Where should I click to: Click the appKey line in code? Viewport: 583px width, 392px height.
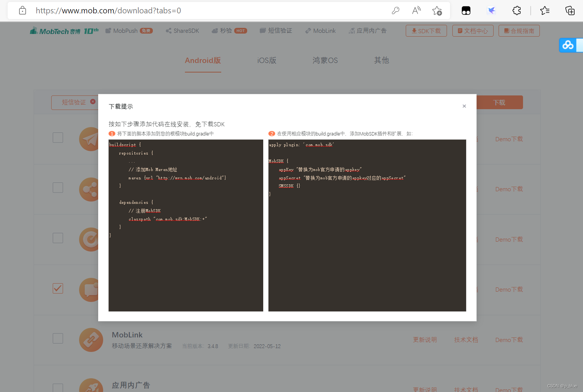(320, 169)
